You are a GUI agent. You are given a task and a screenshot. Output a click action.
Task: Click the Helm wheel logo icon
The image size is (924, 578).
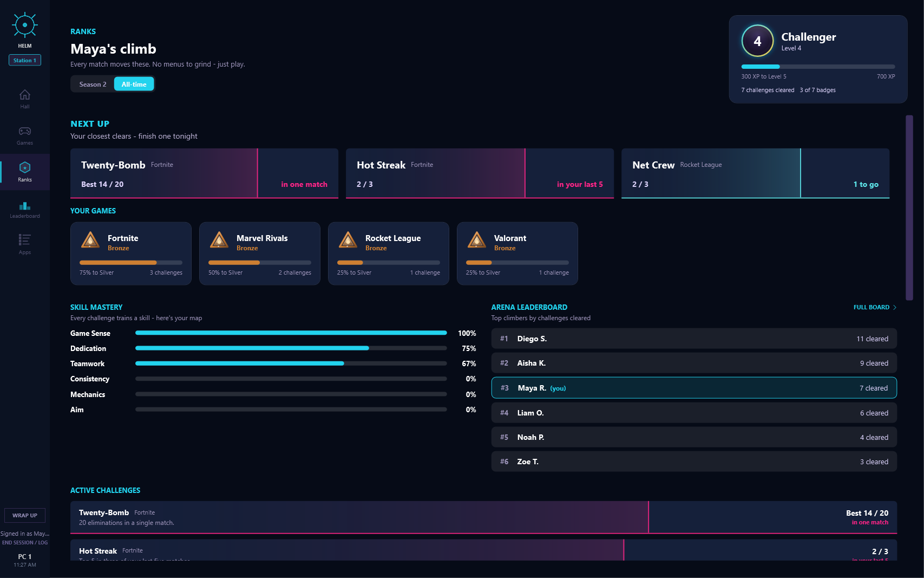[x=25, y=25]
